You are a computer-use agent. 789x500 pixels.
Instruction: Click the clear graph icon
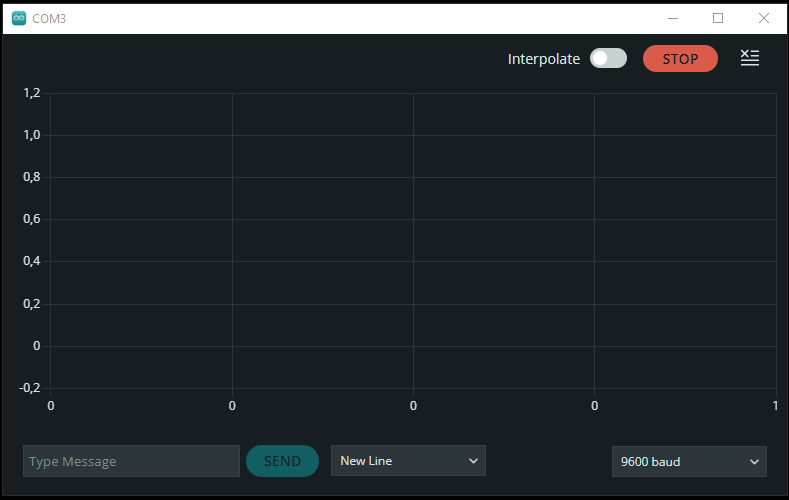[x=750, y=58]
